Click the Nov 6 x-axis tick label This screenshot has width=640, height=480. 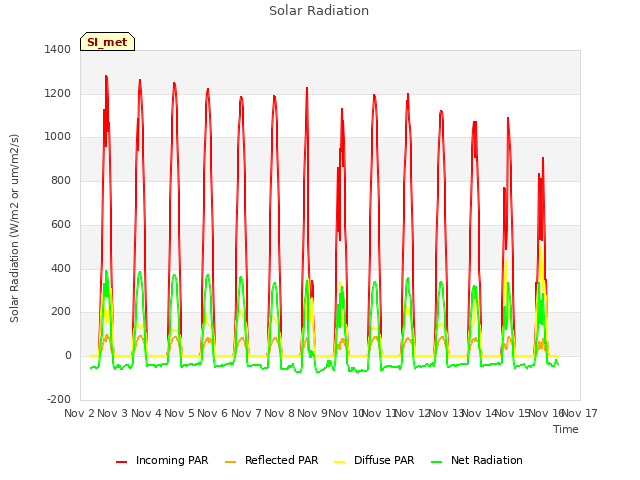(x=213, y=413)
